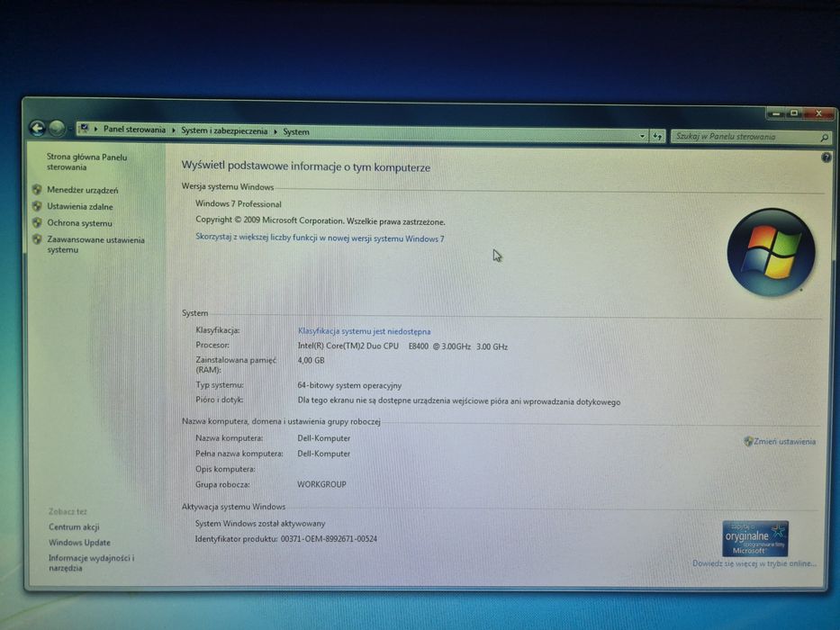Click the shield icon beside 'Zmień ustawienia'
This screenshot has width=840, height=630.
[748, 441]
